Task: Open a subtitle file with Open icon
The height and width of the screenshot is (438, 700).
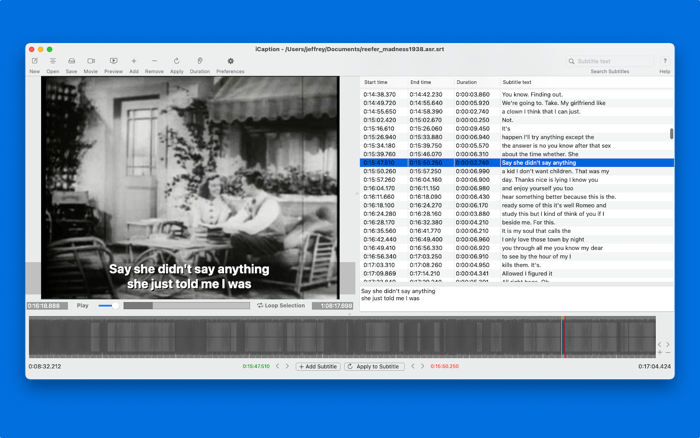Action: tap(53, 61)
